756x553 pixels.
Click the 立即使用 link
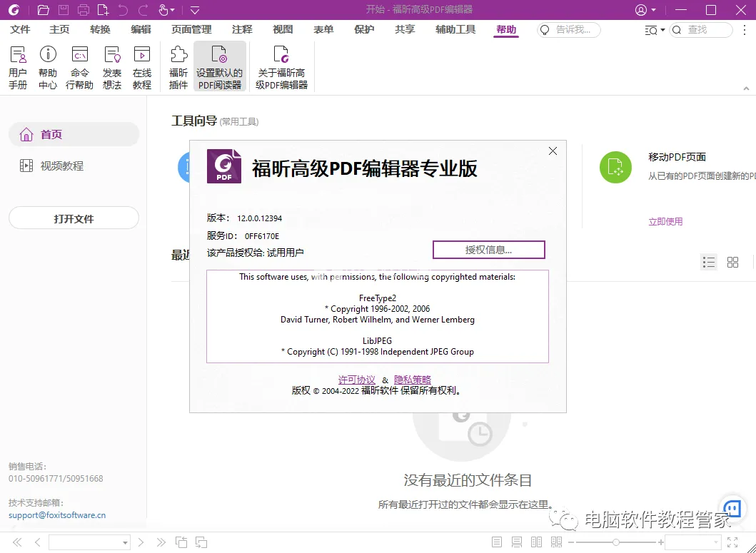665,221
